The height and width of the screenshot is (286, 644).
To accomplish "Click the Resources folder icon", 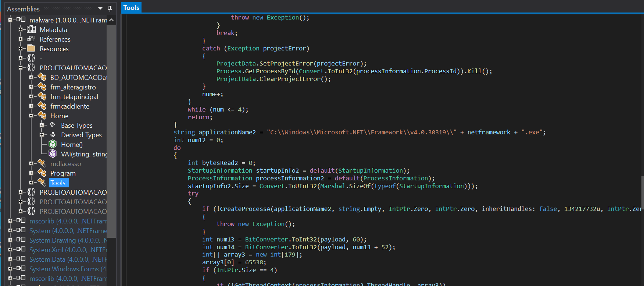I will tap(31, 48).
